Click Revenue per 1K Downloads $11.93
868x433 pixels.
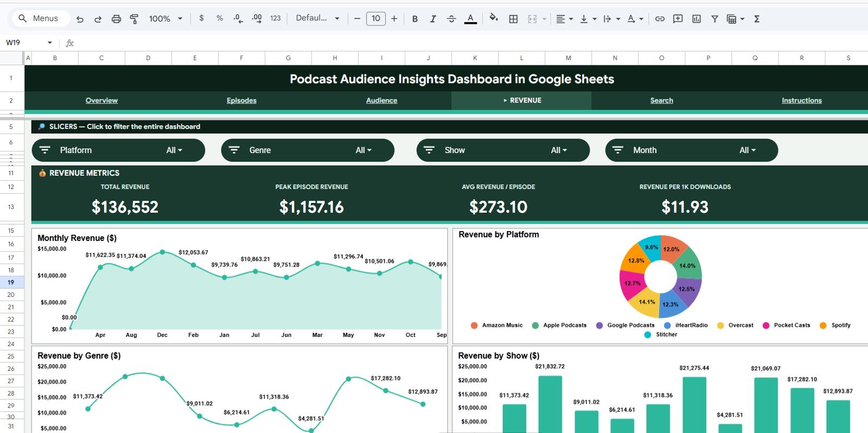(685, 207)
